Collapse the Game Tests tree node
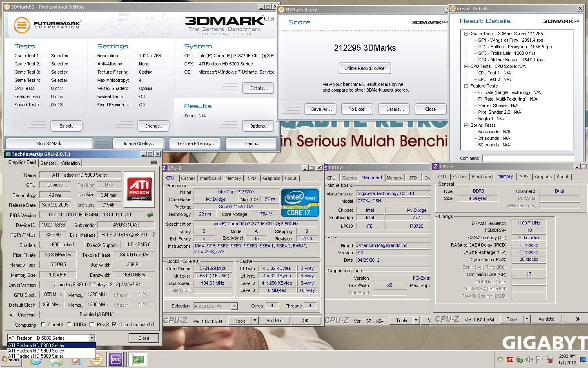Viewport: 588px width, 368px height. 466,34
